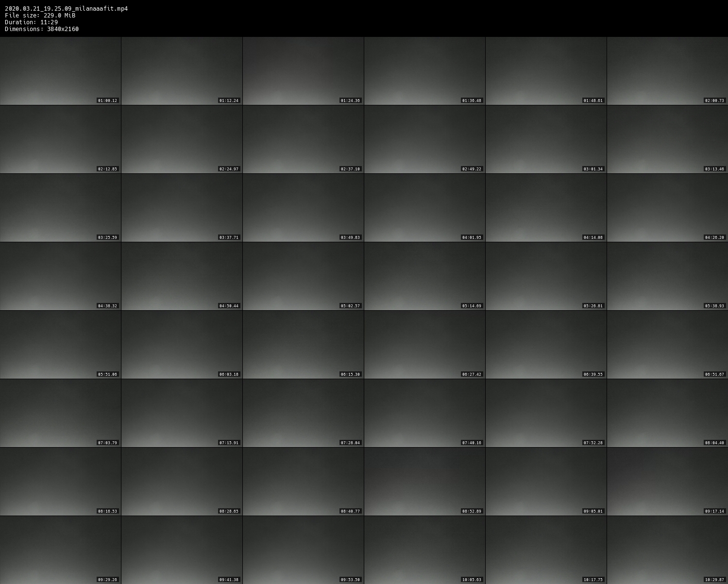This screenshot has width=728, height=584.
Task: Open the thumbnail stamped 01:24.36
Action: (303, 71)
